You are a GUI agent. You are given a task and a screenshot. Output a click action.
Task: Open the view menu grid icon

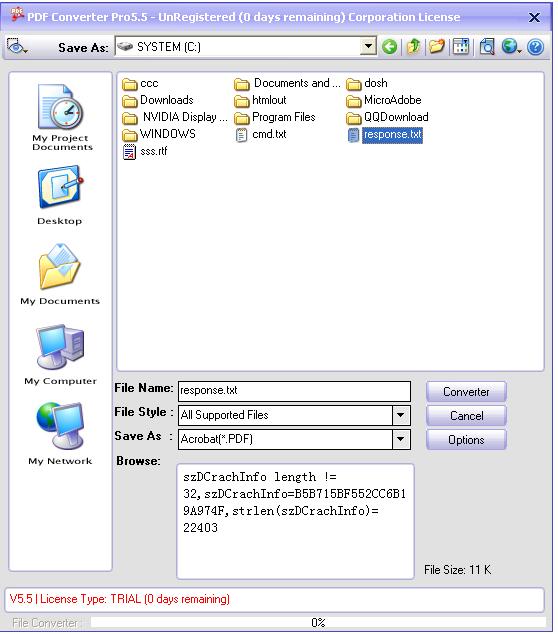461,47
